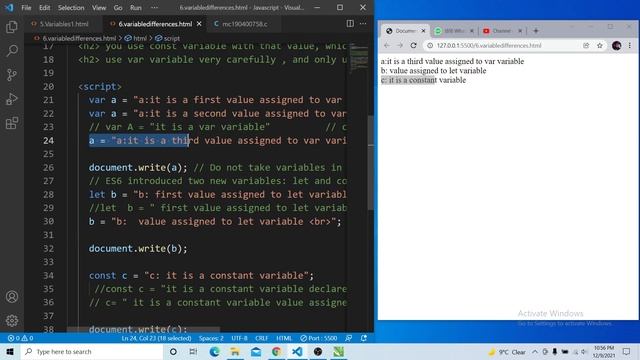640x360 pixels.
Task: Open a new tab in Chrome
Action: pyautogui.click(x=536, y=31)
